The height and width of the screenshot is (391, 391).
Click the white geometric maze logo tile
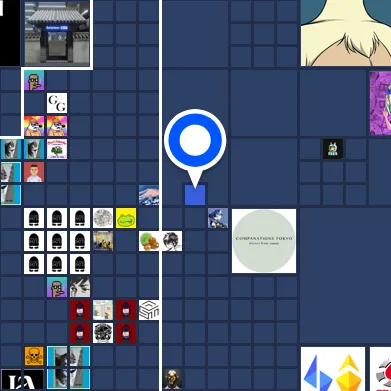pos(149,310)
